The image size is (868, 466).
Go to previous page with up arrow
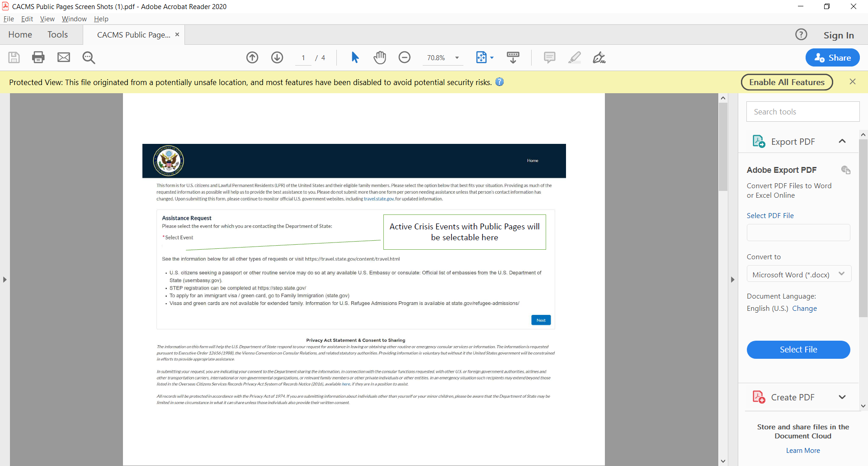(252, 57)
